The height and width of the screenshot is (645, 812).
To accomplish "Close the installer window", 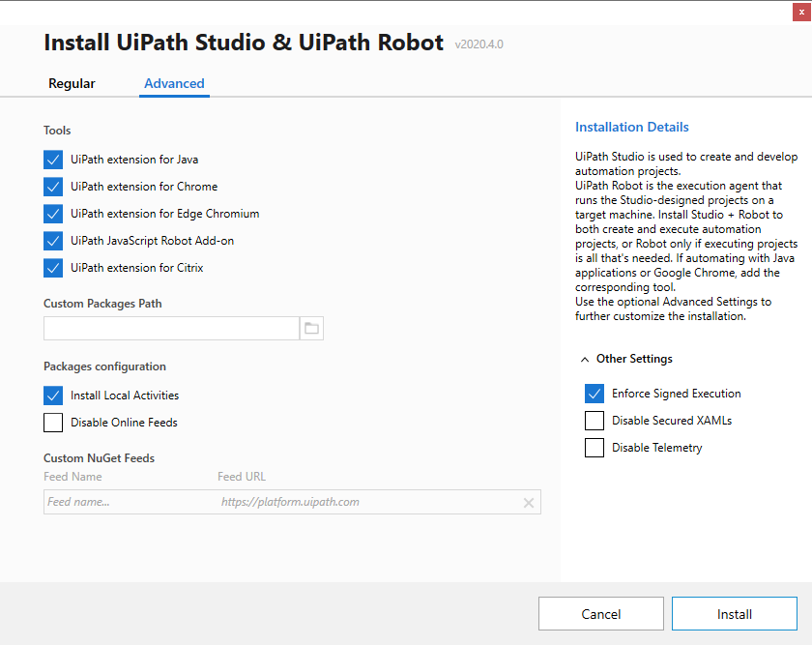I will click(x=797, y=12).
